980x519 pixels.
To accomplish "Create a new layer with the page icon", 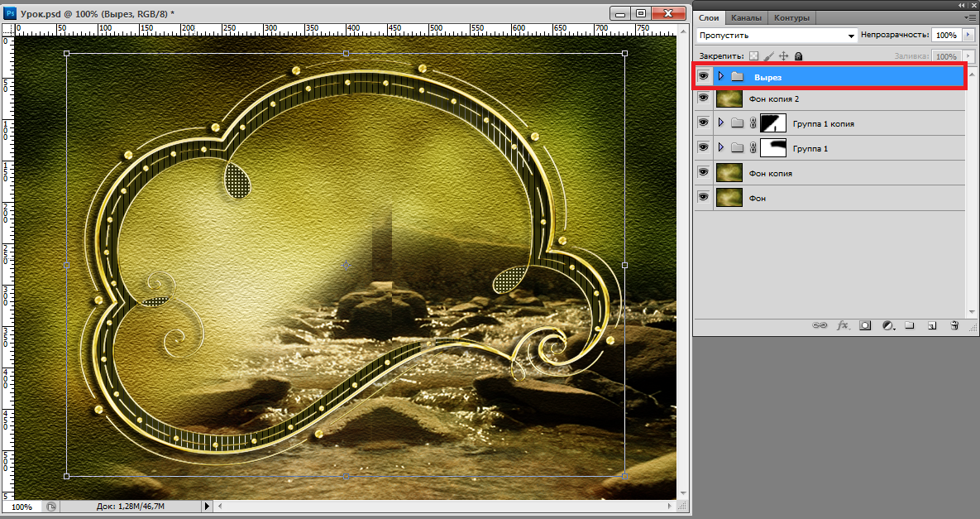I will pyautogui.click(x=932, y=325).
